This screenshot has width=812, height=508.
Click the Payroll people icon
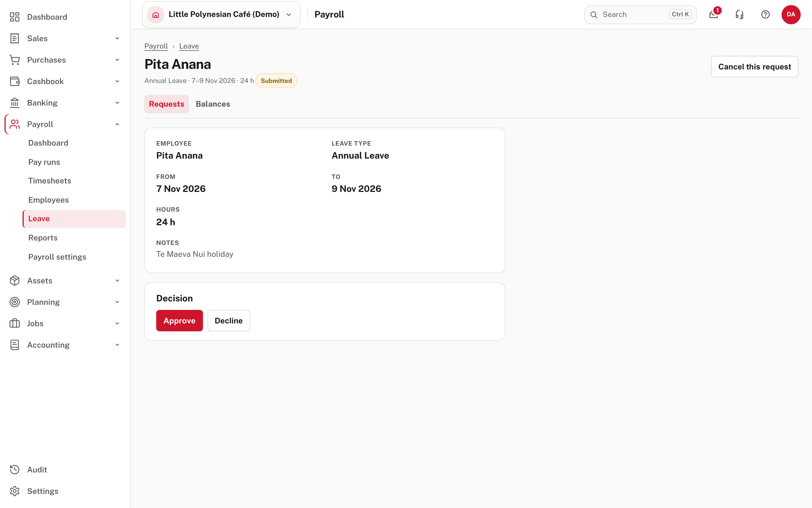[x=14, y=124]
